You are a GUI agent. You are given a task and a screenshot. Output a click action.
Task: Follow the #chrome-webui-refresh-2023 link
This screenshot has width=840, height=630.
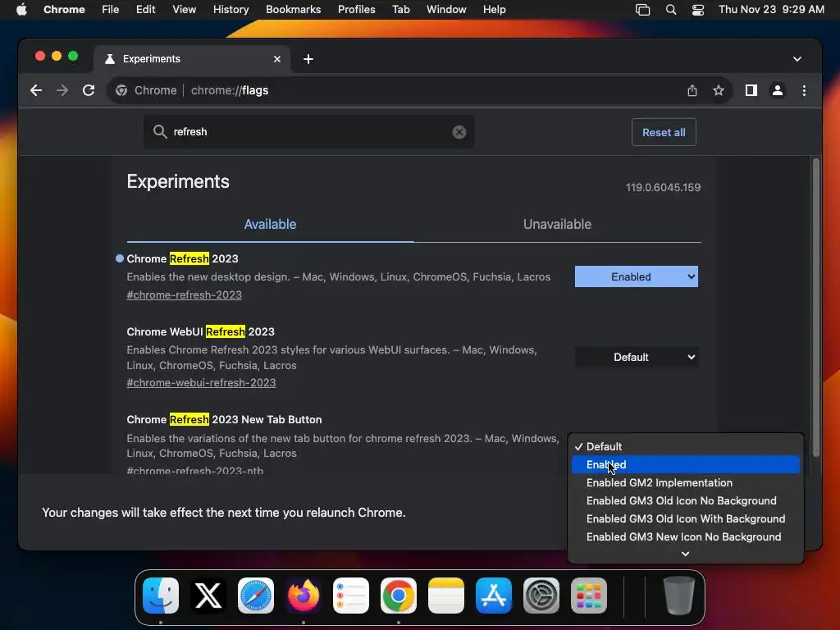pyautogui.click(x=201, y=383)
